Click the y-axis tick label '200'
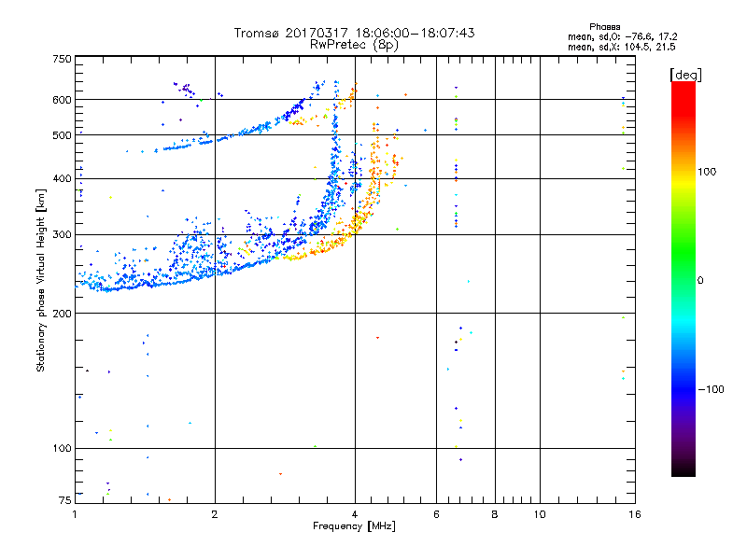Image resolution: width=747 pixels, height=560 pixels. (63, 314)
